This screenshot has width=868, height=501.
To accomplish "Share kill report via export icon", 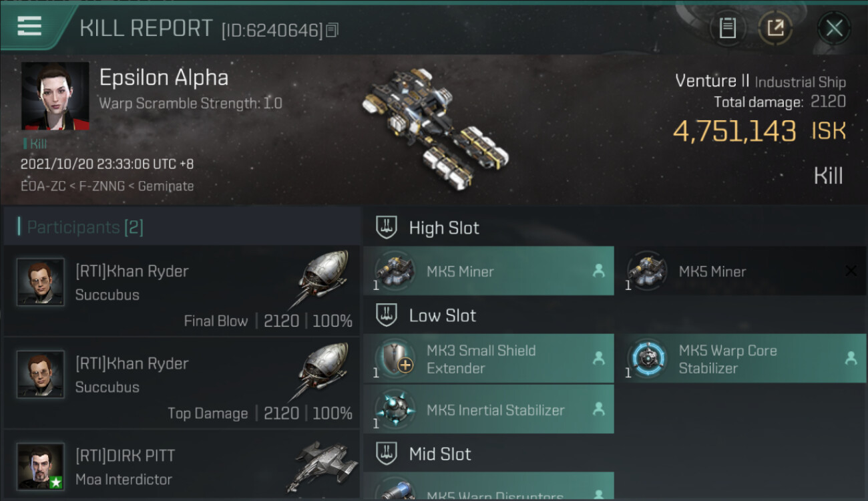I will [775, 28].
